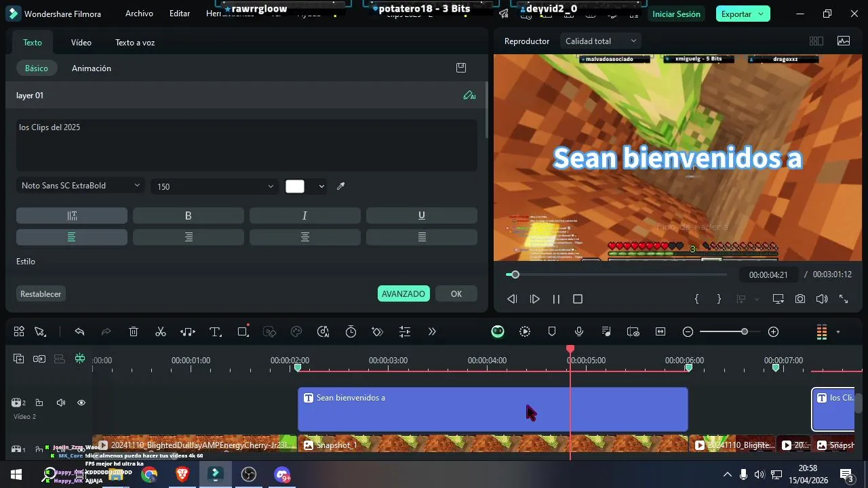Toggle Underline text formatting
Viewport: 868px width, 488px height.
[x=422, y=216]
